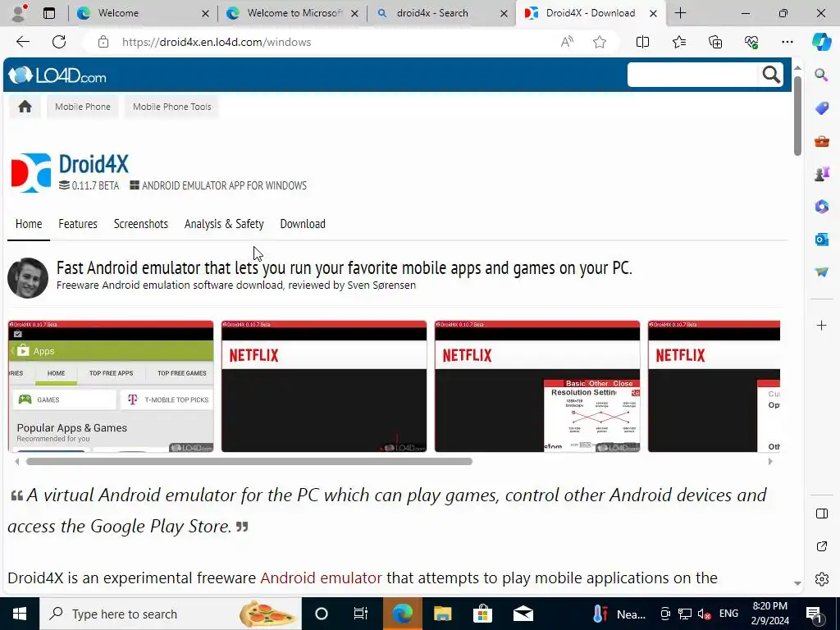840x630 pixels.
Task: Open sidebar Microsoft 365 icon
Action: pyautogui.click(x=821, y=206)
